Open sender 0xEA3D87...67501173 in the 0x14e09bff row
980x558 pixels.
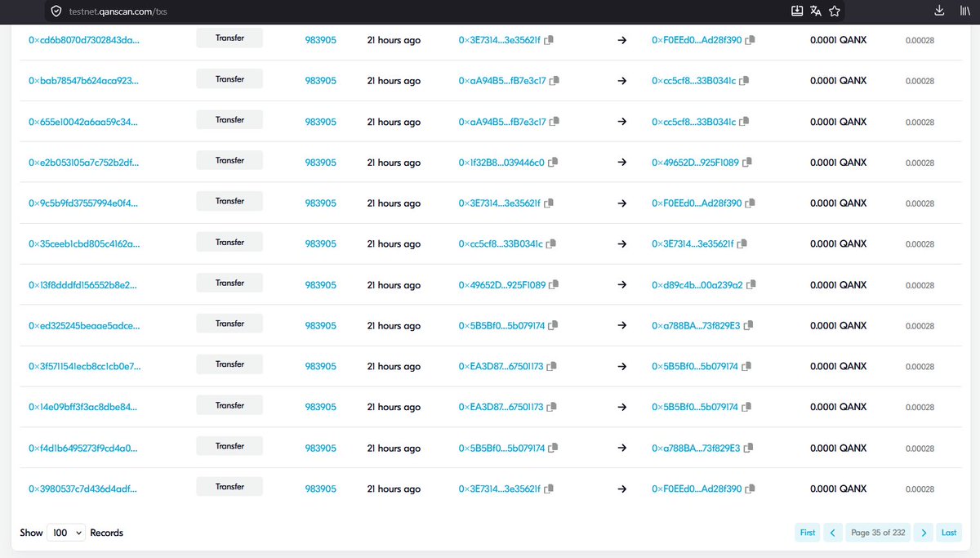[x=501, y=407]
